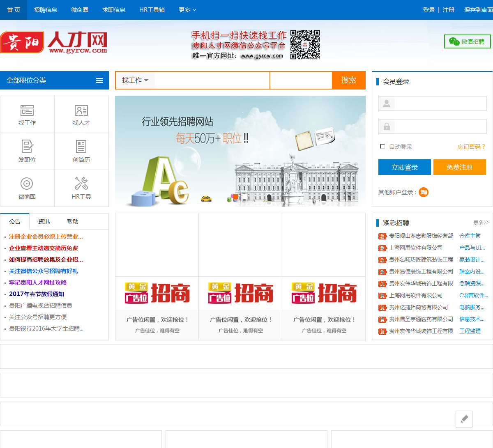Click the 发职位 post job icon
Screen dimensions: 493x448
point(27,147)
